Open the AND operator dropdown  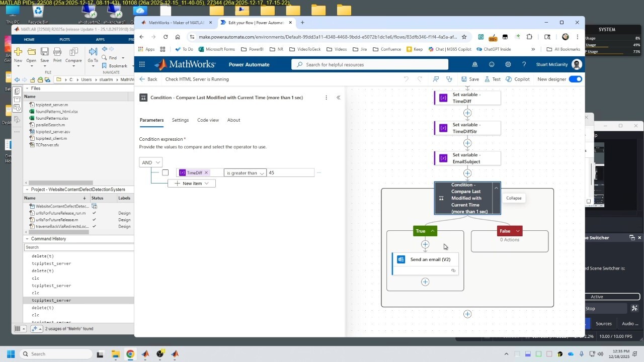tap(150, 162)
